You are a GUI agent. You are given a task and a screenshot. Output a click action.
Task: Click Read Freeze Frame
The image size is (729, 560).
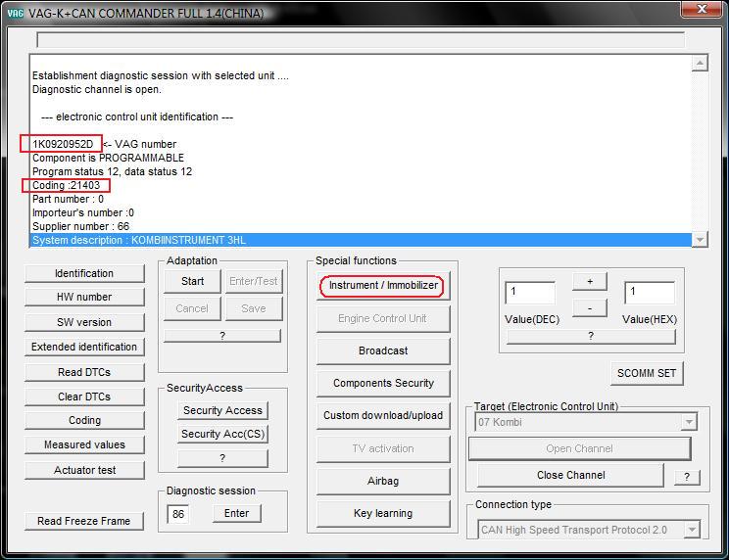click(x=84, y=521)
